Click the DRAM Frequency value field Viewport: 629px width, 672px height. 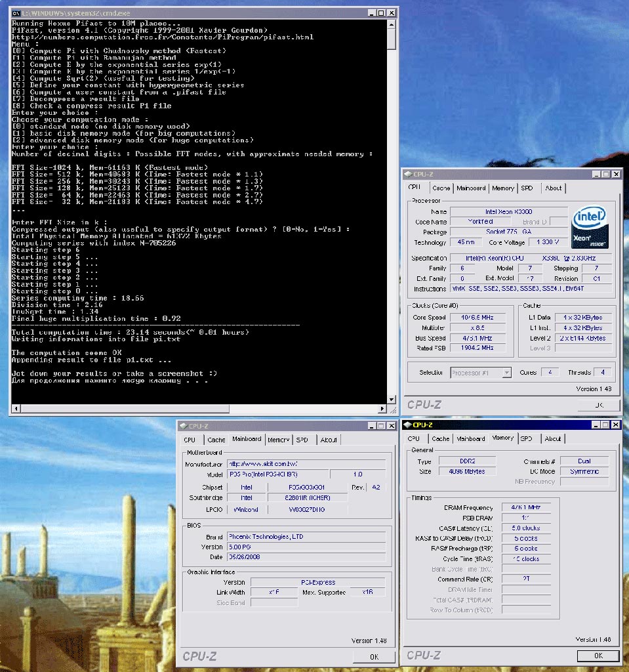coord(526,507)
